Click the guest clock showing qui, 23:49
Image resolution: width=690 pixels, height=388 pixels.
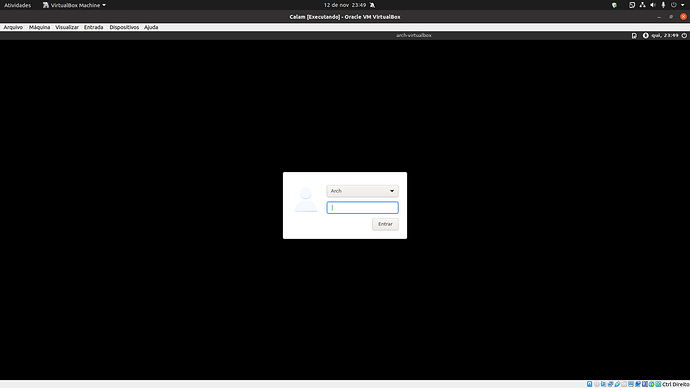(x=665, y=36)
